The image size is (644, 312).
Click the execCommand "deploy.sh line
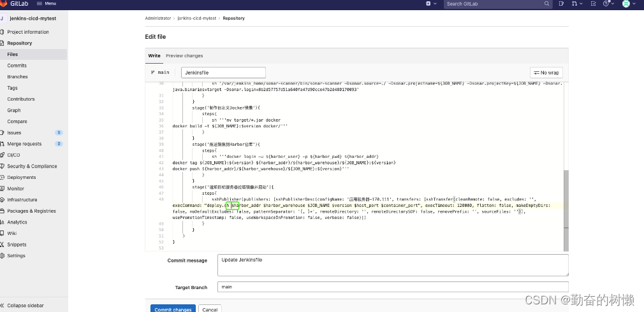coord(362,205)
